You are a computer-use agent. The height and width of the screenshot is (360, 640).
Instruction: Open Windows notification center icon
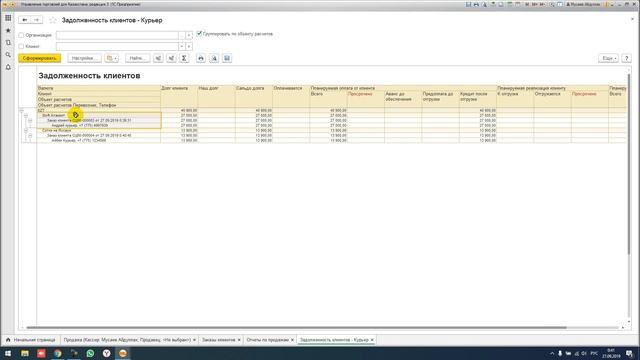click(629, 353)
